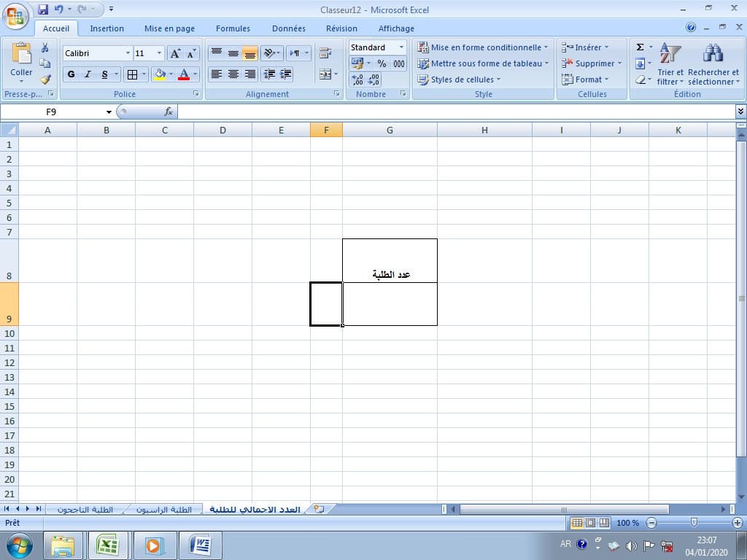Toggle wrap text icon
Screen dimensions: 747x560
point(325,52)
